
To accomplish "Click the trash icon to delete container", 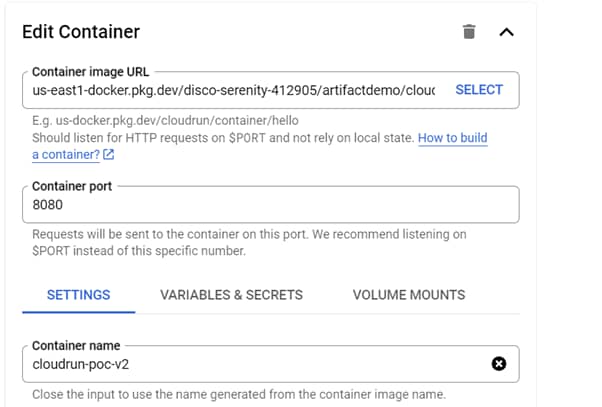I will click(x=469, y=32).
